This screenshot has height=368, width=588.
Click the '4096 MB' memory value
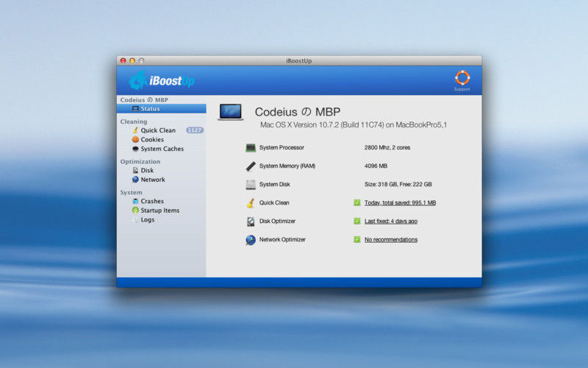point(376,166)
